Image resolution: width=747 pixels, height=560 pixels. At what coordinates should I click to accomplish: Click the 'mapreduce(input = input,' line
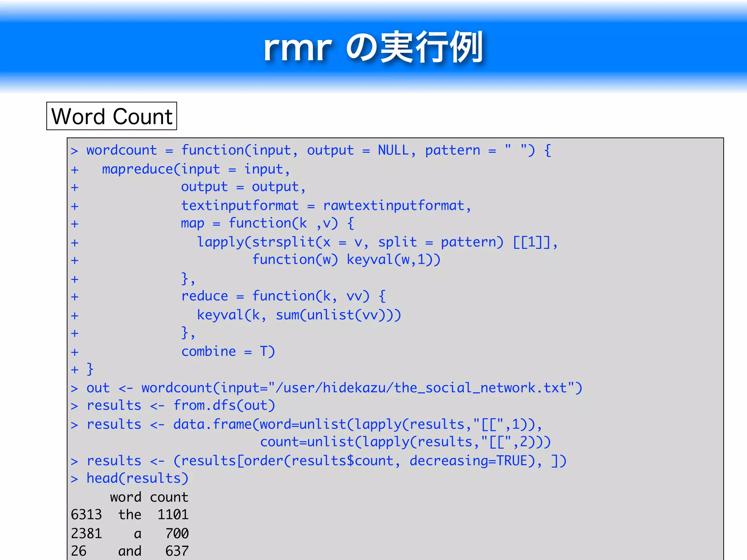(x=181, y=169)
